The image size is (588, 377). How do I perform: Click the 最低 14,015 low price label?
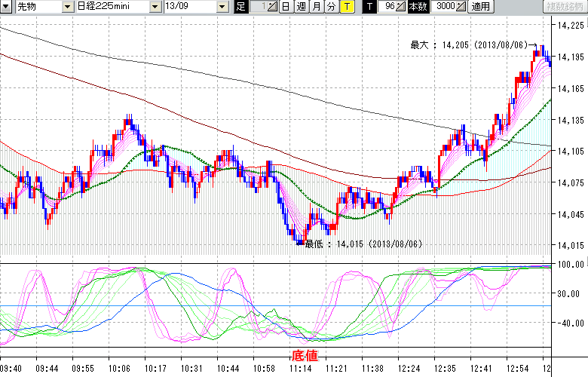point(362,244)
